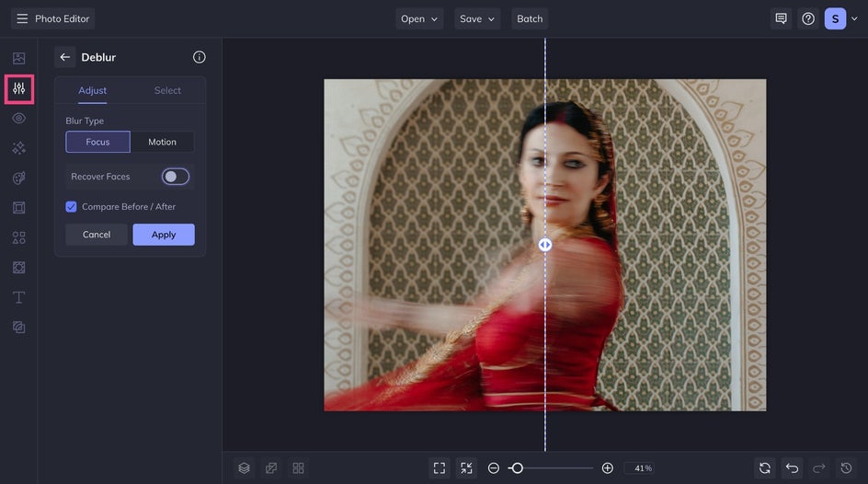Click the Apply button
Viewport: 868px width, 484px height.
[164, 235]
